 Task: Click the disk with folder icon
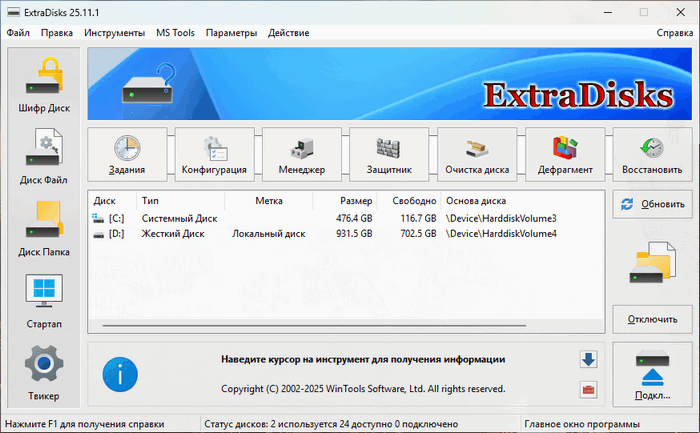pyautogui.click(x=652, y=262)
